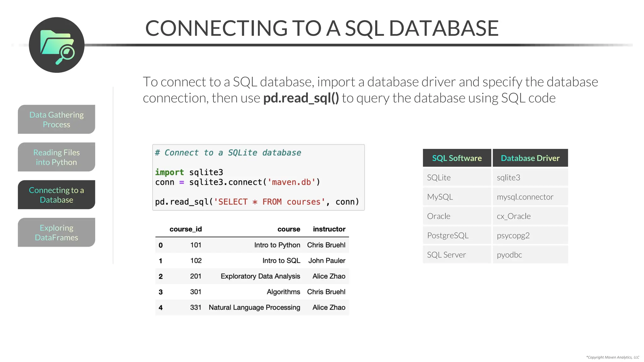
Task: Click course_id value 301
Action: click(x=196, y=292)
